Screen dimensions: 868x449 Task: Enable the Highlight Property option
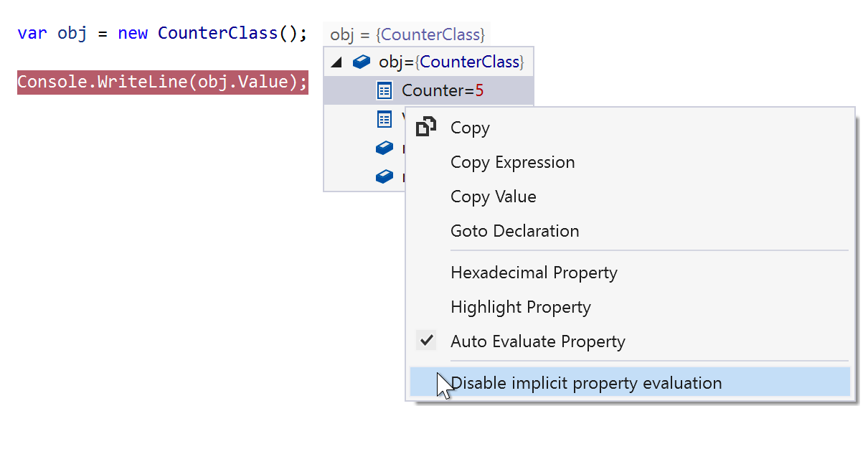(x=520, y=307)
